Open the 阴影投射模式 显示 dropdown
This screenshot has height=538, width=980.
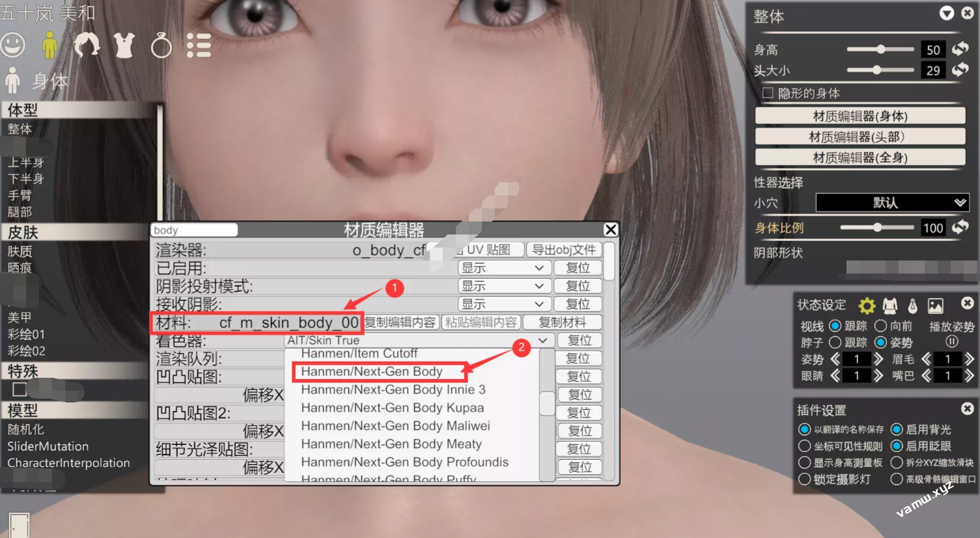pos(503,286)
